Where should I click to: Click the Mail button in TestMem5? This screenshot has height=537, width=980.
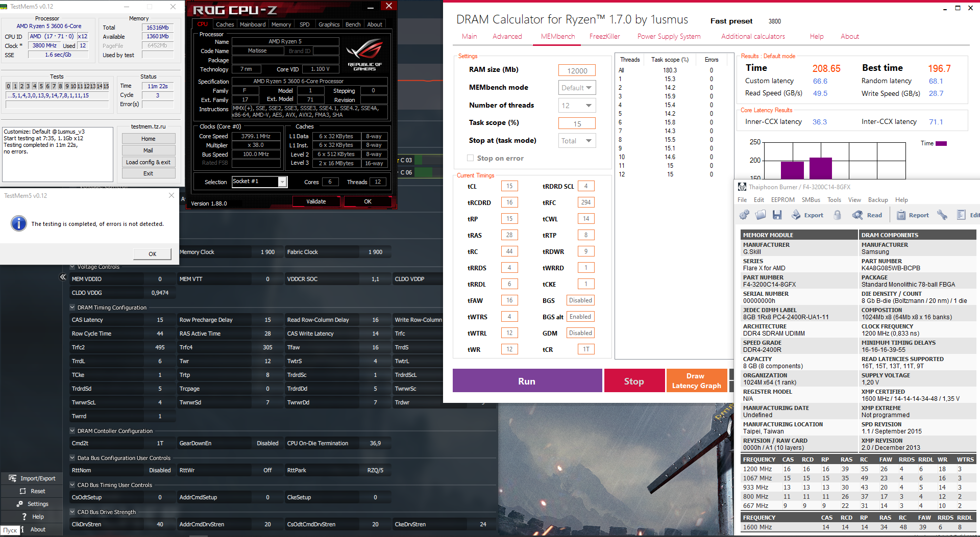(149, 150)
